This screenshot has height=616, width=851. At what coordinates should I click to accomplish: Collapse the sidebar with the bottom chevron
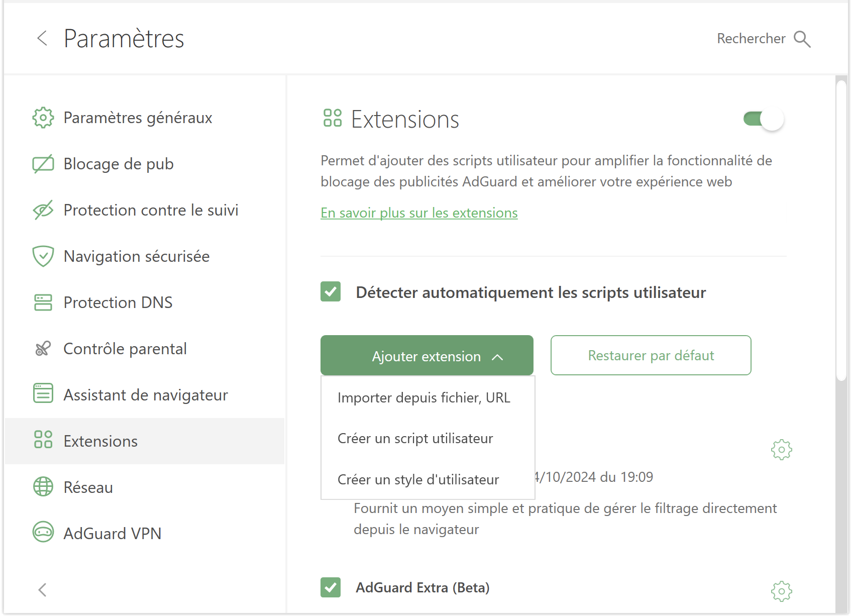43,590
